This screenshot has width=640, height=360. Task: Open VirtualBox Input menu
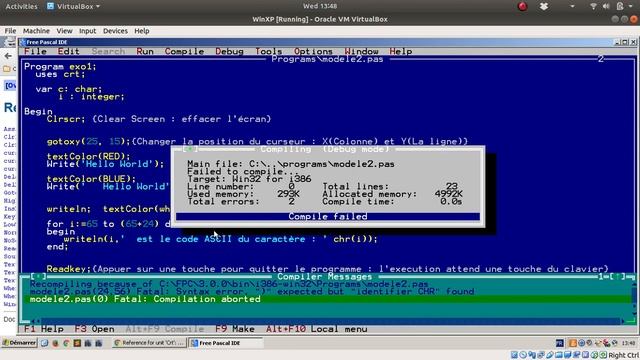[x=87, y=31]
